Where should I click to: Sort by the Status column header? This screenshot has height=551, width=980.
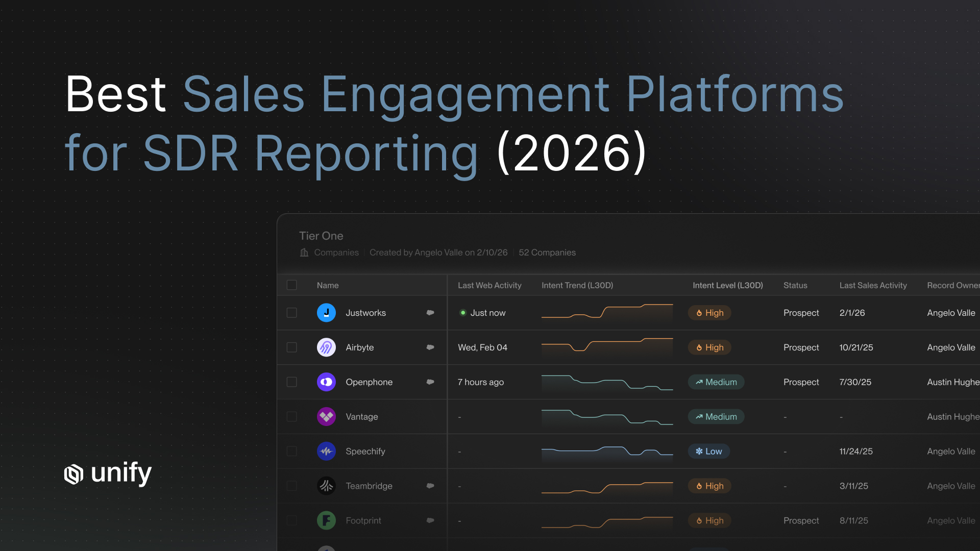(x=795, y=285)
